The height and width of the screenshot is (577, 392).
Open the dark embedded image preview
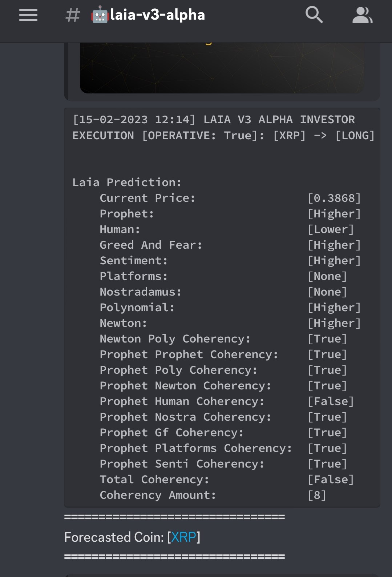222,68
